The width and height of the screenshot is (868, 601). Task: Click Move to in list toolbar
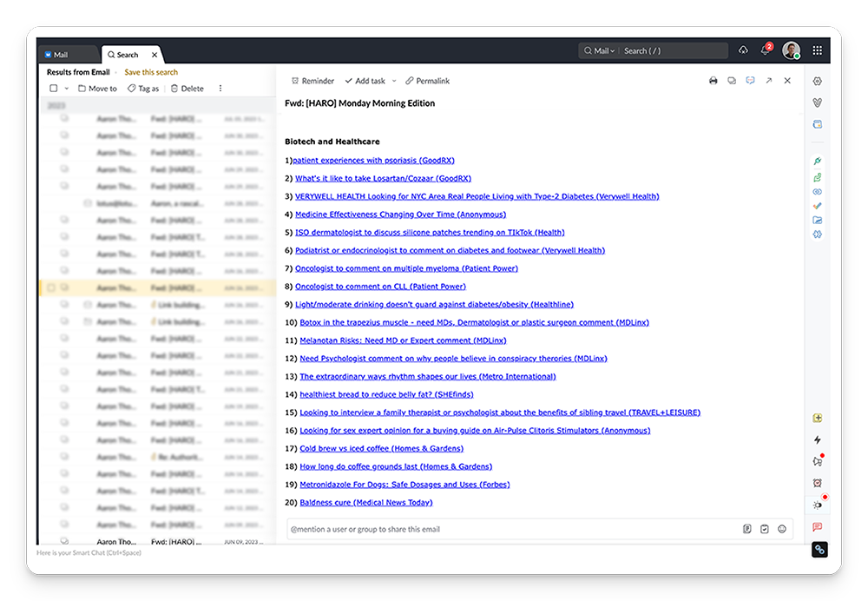pos(97,88)
